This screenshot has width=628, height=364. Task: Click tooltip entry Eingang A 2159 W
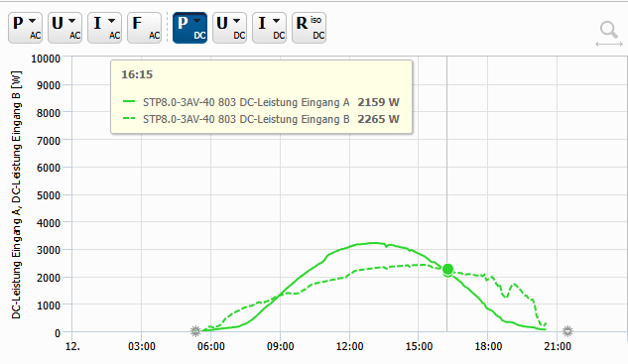[261, 102]
